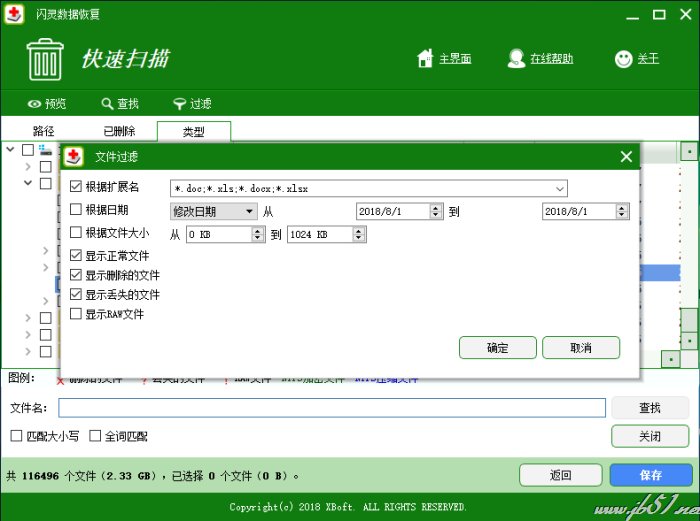Image resolution: width=700 pixels, height=521 pixels.
Task: Toggle 显示正常文件 checkbox
Action: click(76, 255)
